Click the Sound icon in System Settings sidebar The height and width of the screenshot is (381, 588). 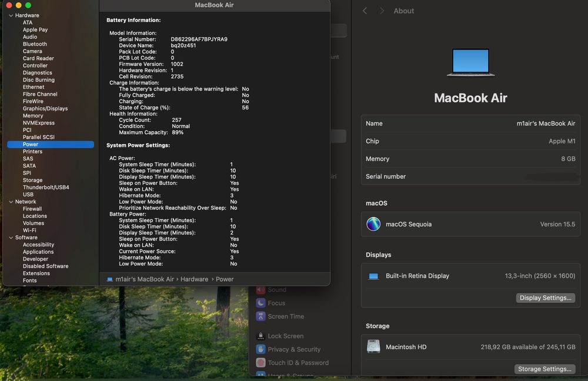[x=260, y=290]
